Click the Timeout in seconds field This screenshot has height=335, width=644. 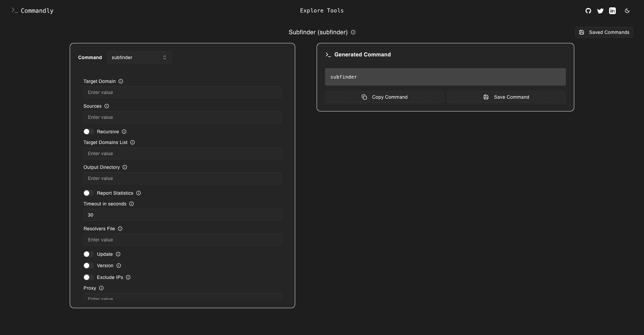click(x=182, y=215)
